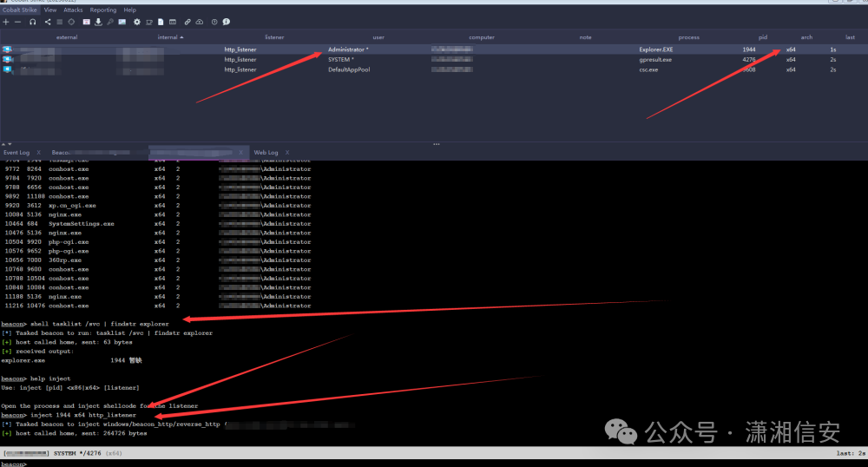Switch to the Web Log tab
The image size is (868, 467).
coord(266,153)
